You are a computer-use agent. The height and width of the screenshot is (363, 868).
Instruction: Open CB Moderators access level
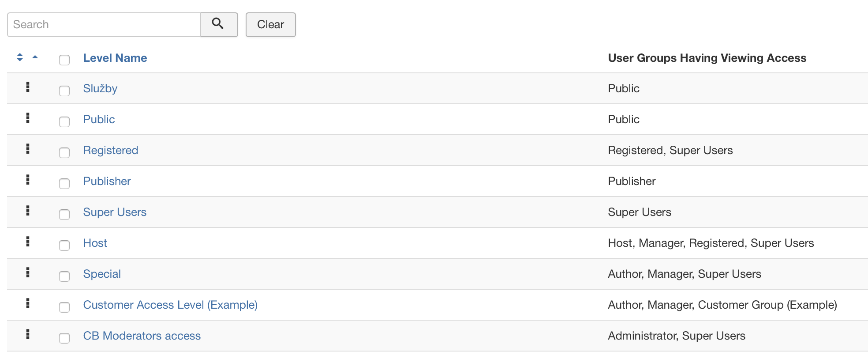tap(142, 336)
